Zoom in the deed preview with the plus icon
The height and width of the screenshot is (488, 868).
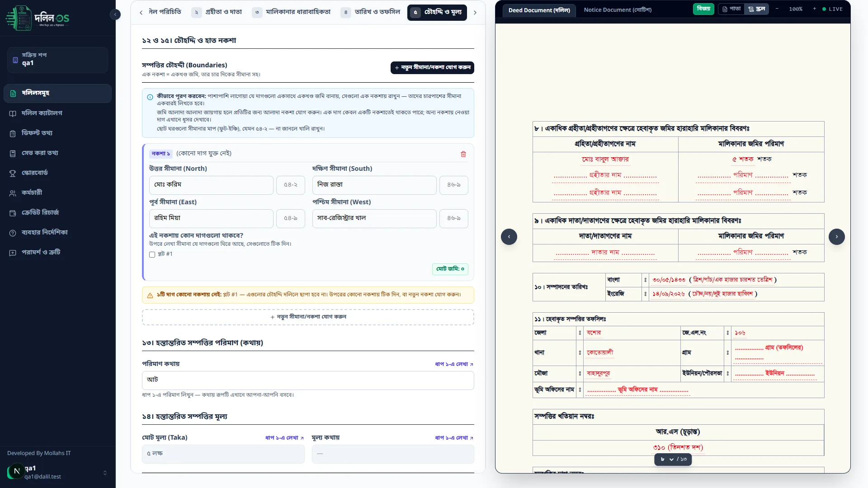click(815, 9)
